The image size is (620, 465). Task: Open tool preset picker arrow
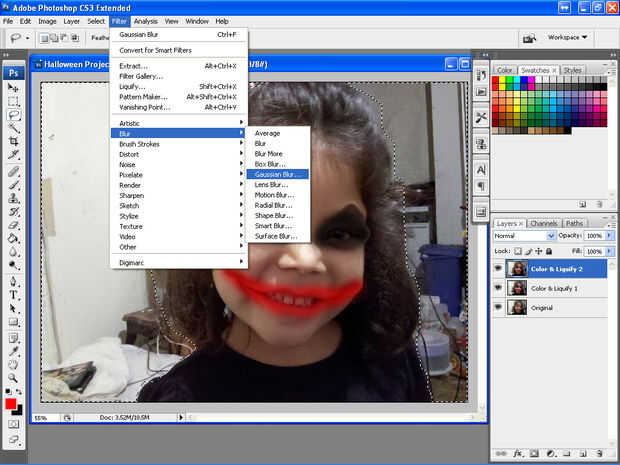click(27, 38)
